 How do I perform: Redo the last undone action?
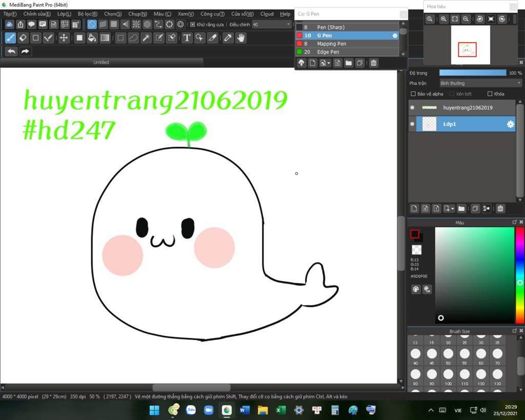pos(25,51)
